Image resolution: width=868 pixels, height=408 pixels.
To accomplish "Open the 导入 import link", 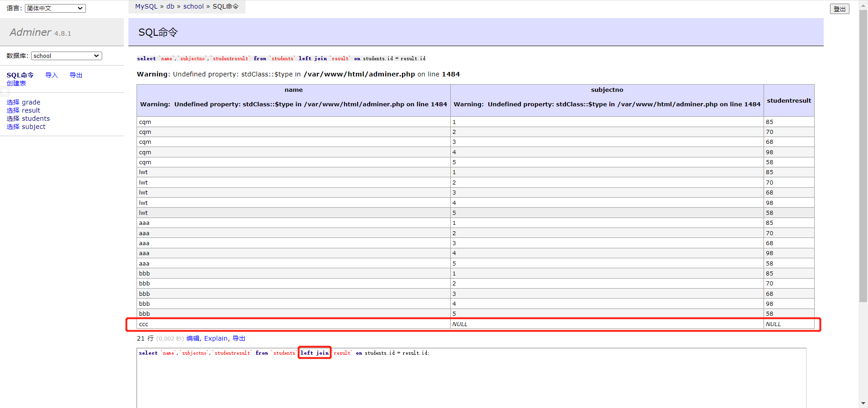I will 52,75.
